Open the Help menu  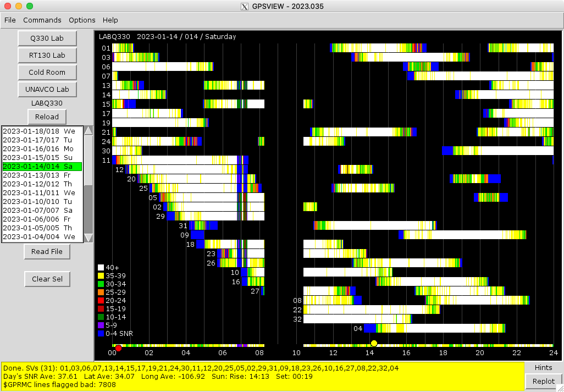point(110,20)
